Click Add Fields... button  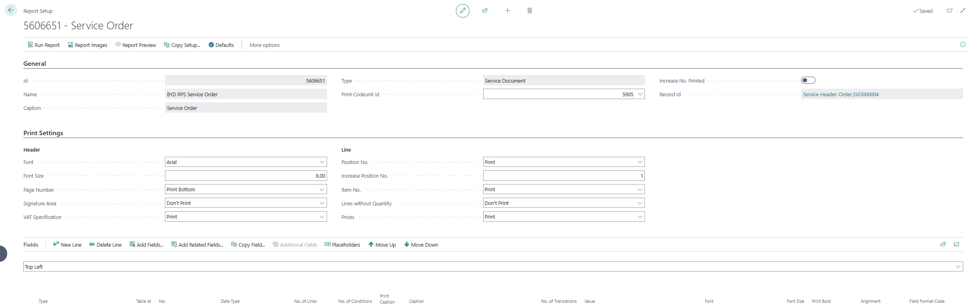(x=146, y=245)
